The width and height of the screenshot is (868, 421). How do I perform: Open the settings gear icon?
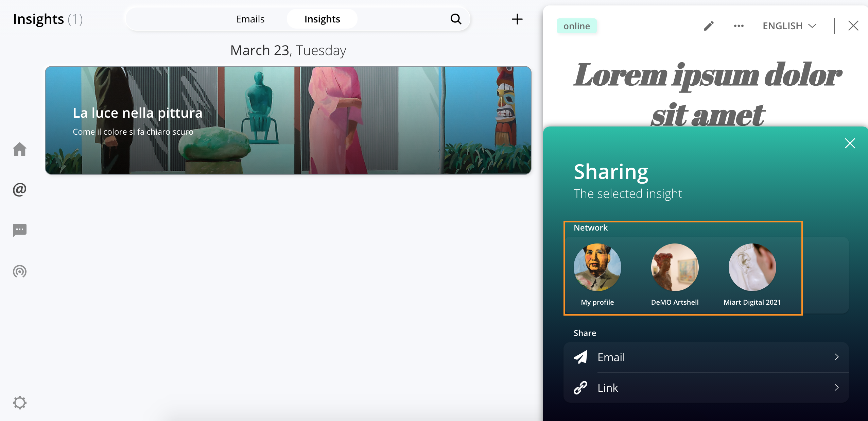(20, 403)
